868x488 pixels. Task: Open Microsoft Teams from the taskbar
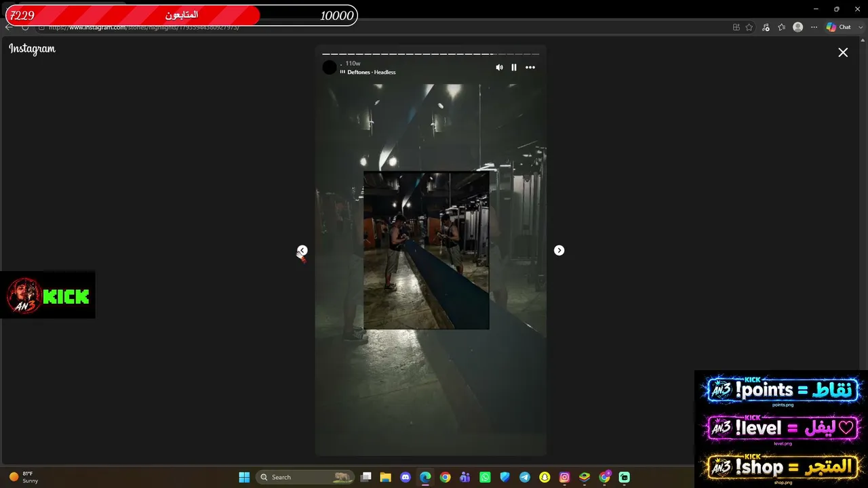[465, 477]
